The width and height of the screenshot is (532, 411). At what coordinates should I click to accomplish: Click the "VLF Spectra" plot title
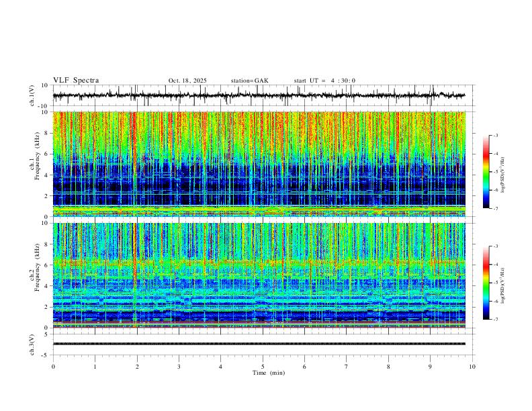[76, 81]
